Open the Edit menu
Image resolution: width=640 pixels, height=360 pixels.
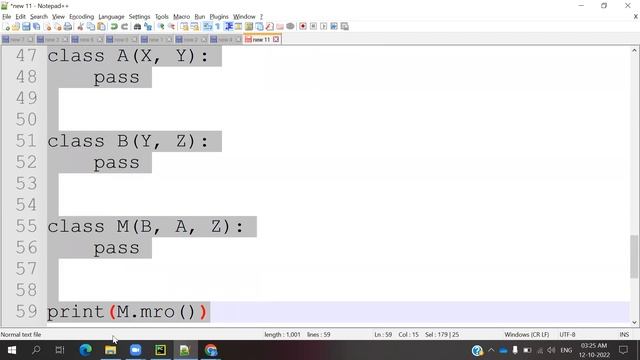(20, 17)
